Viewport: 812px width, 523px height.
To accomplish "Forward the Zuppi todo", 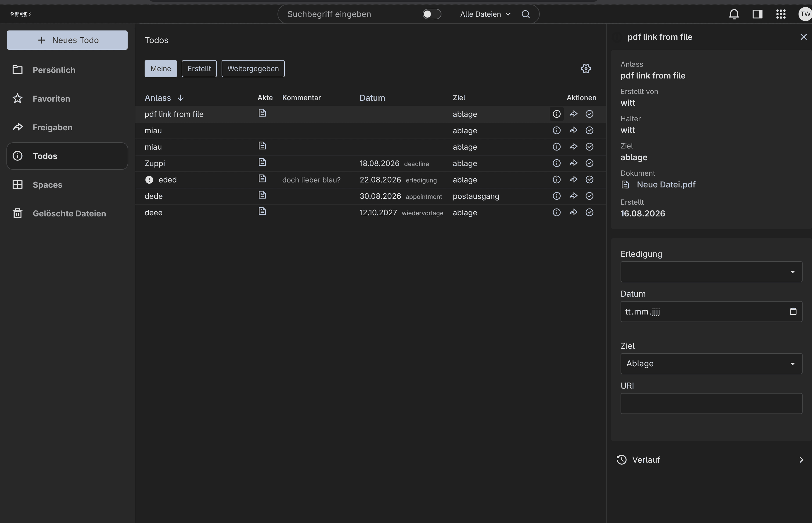I will 573,163.
